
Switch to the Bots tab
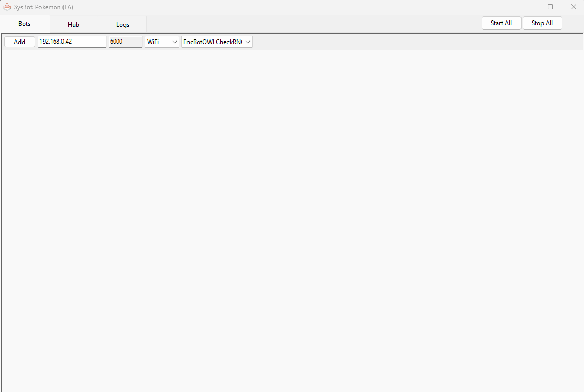coord(25,24)
